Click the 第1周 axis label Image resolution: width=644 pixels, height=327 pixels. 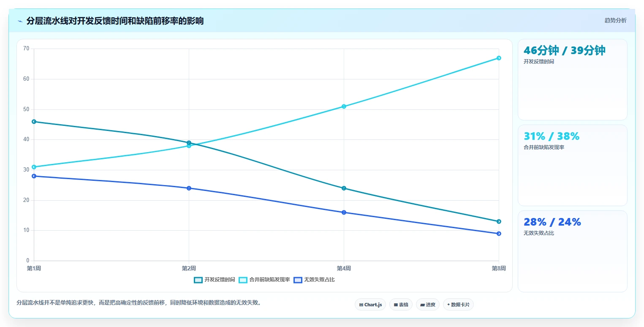[x=34, y=268]
